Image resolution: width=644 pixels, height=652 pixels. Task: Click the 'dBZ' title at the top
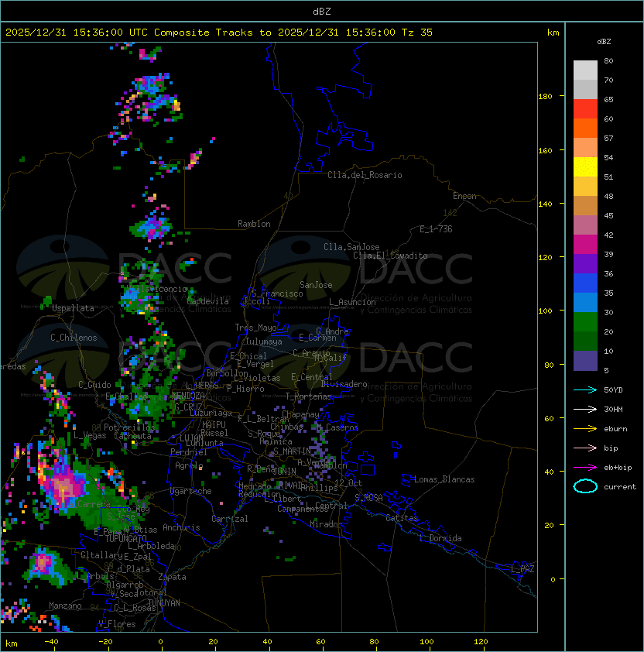point(322,11)
